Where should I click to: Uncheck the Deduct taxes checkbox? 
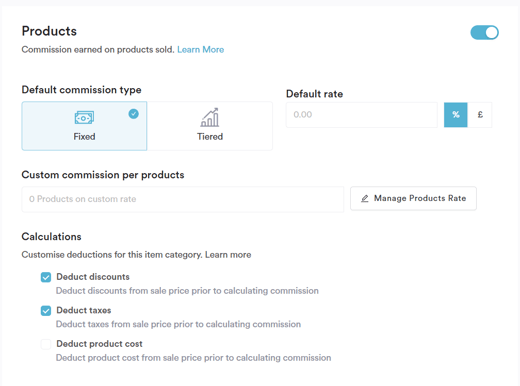(x=46, y=311)
